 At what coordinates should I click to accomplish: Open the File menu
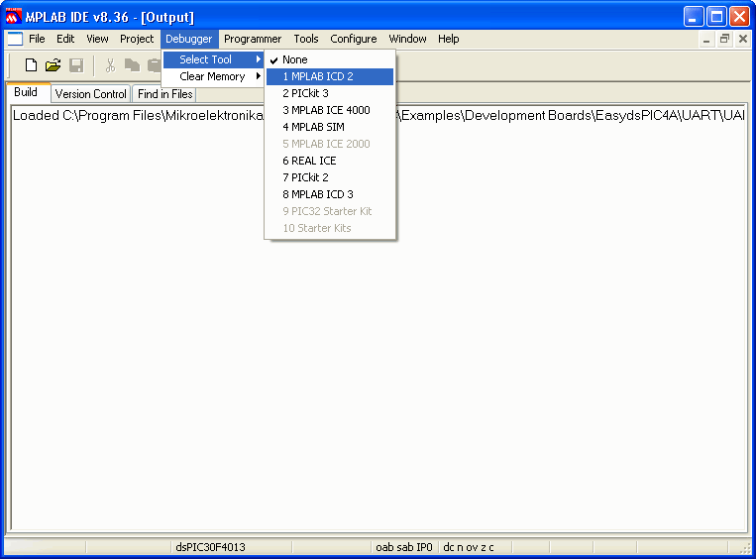[x=37, y=39]
